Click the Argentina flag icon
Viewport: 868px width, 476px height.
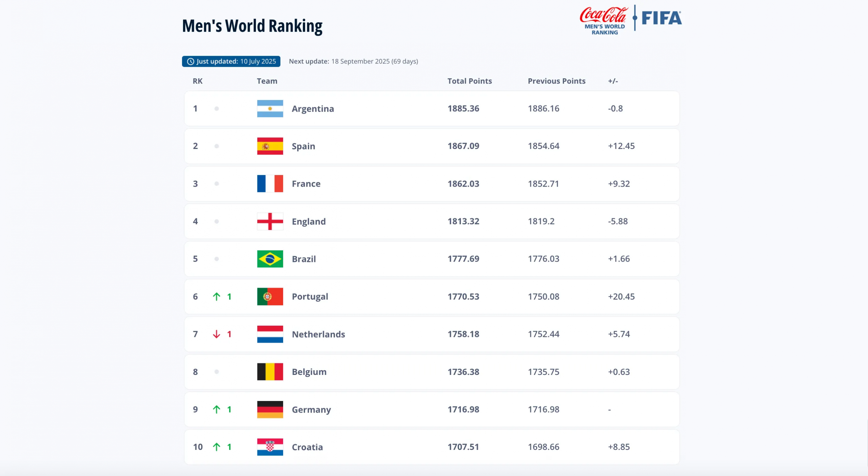(270, 109)
